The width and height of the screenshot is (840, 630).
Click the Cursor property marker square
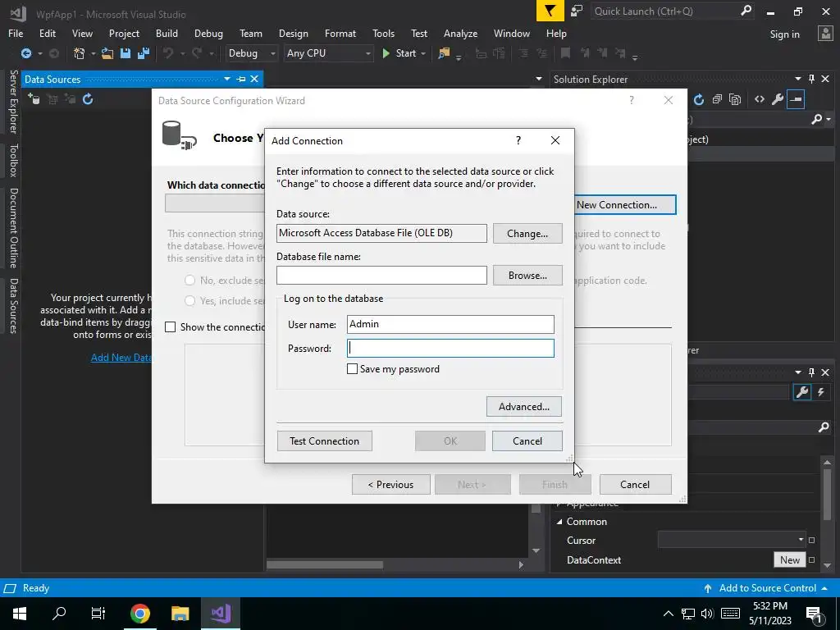click(811, 540)
